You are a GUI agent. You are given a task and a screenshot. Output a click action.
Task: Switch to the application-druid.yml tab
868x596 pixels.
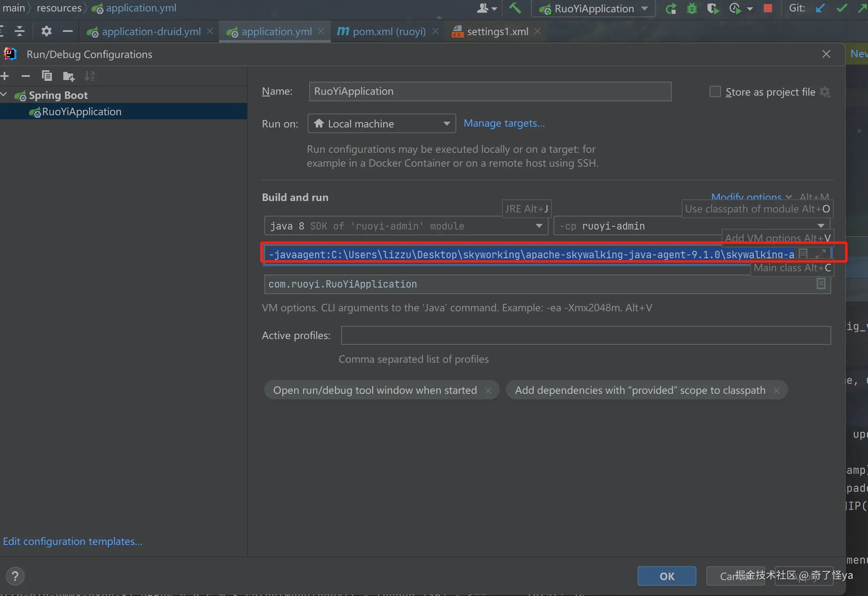coord(151,31)
